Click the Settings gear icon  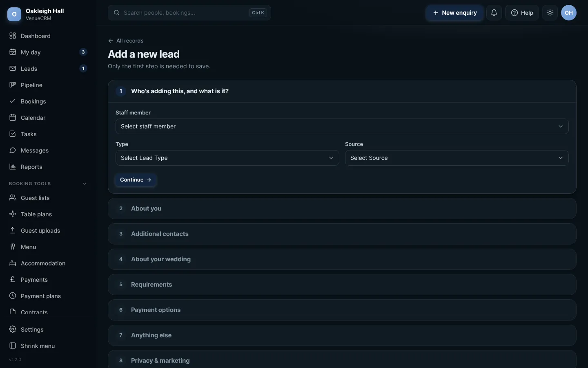click(13, 330)
